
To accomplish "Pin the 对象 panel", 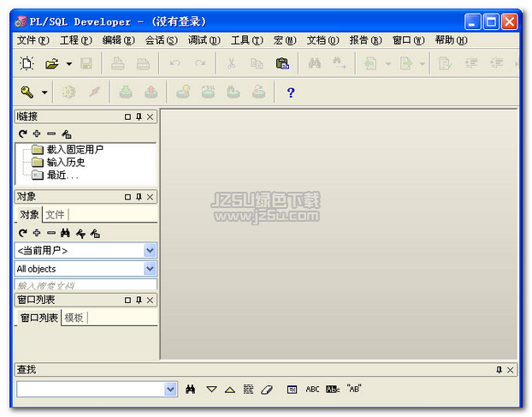I will click(139, 197).
